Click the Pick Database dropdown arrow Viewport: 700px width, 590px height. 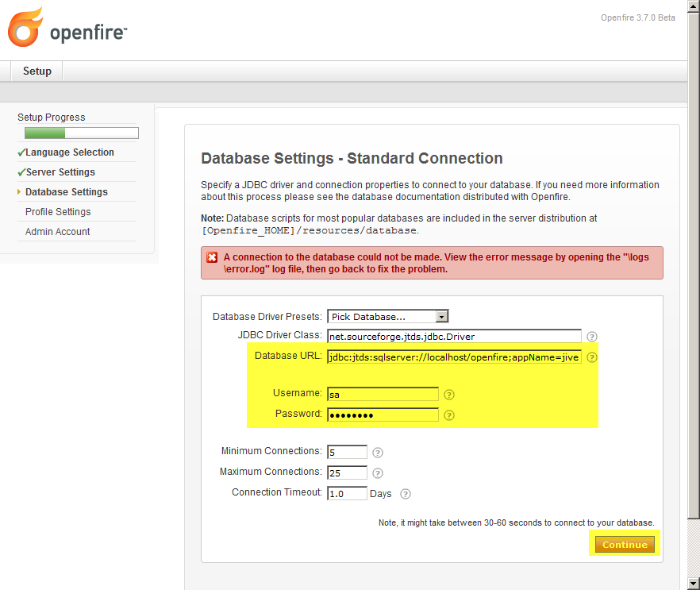(x=441, y=317)
